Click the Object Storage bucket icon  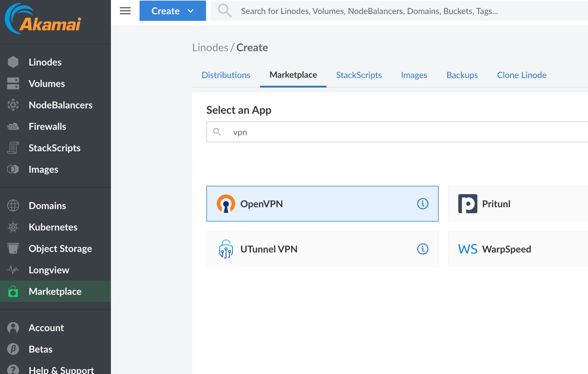13,248
